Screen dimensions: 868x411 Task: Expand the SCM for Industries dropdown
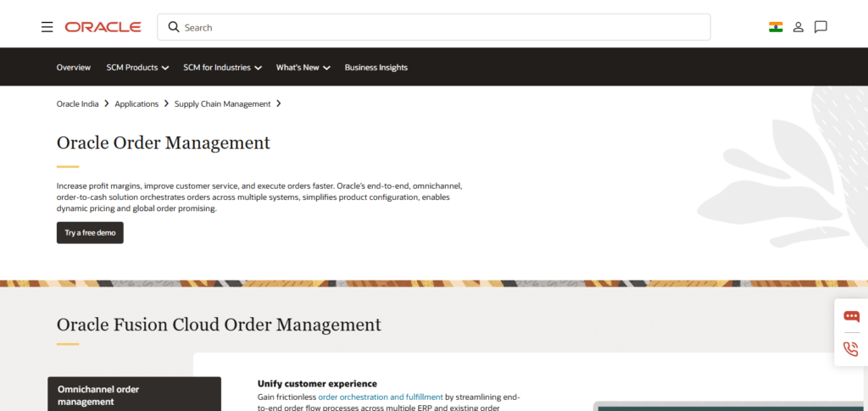223,68
